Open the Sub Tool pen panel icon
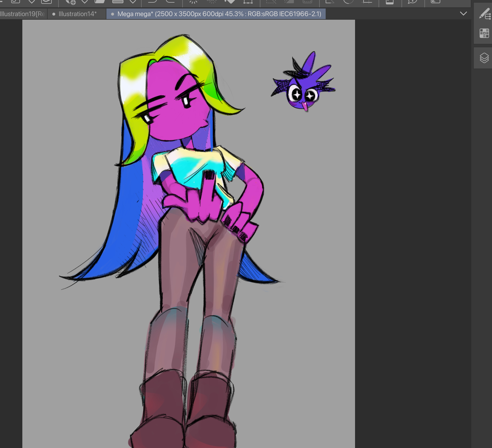This screenshot has height=448, width=492. pos(485,14)
